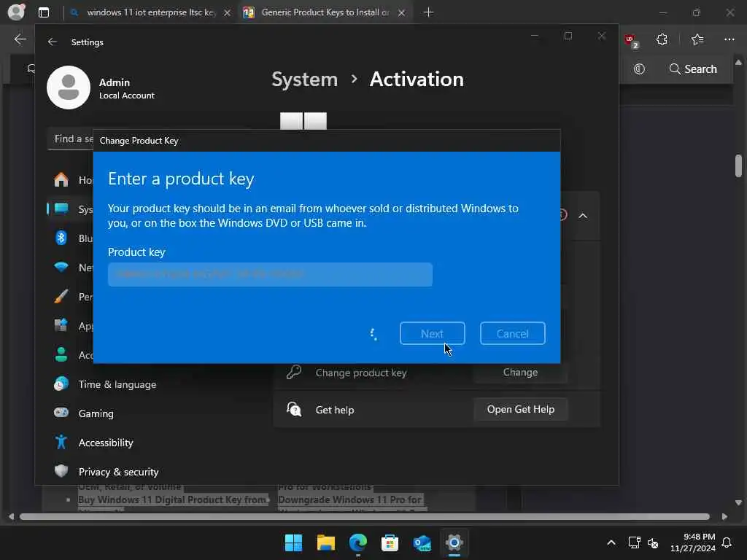747x560 pixels.
Task: Click System in the breadcrumb
Action: tap(304, 79)
